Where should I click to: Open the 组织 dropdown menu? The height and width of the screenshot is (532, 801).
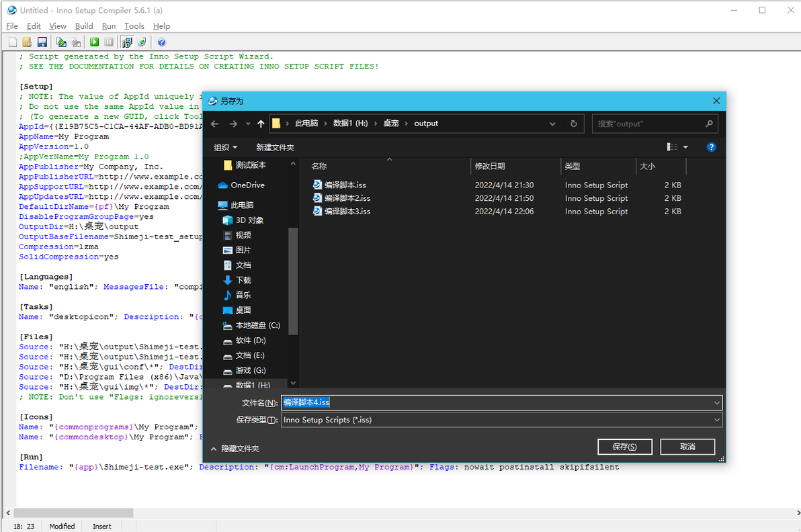[x=225, y=148]
